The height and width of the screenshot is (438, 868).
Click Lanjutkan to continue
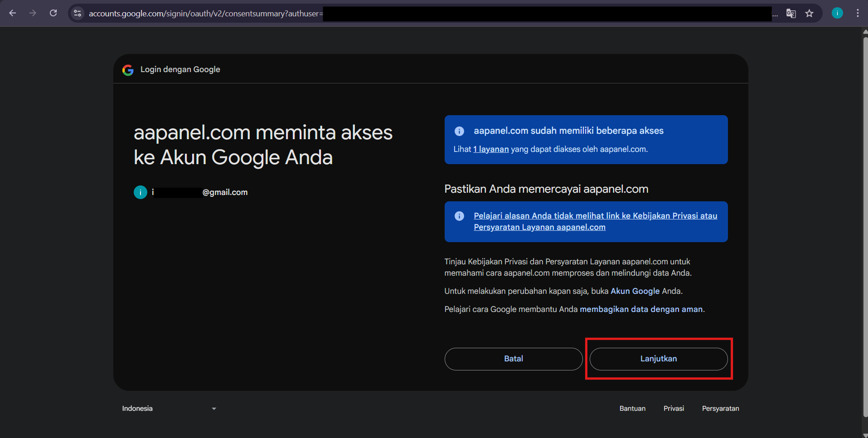point(658,359)
